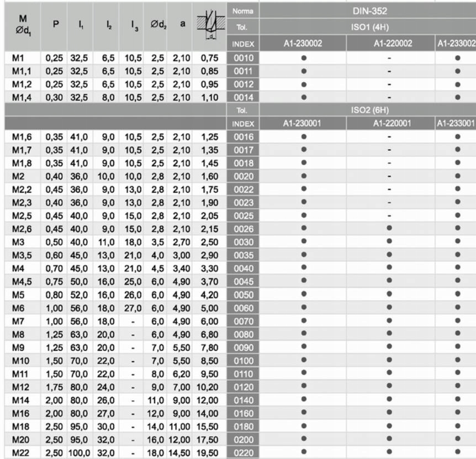Select the M12 thread size label
Screen dimensions: 476x459
(x=20, y=387)
